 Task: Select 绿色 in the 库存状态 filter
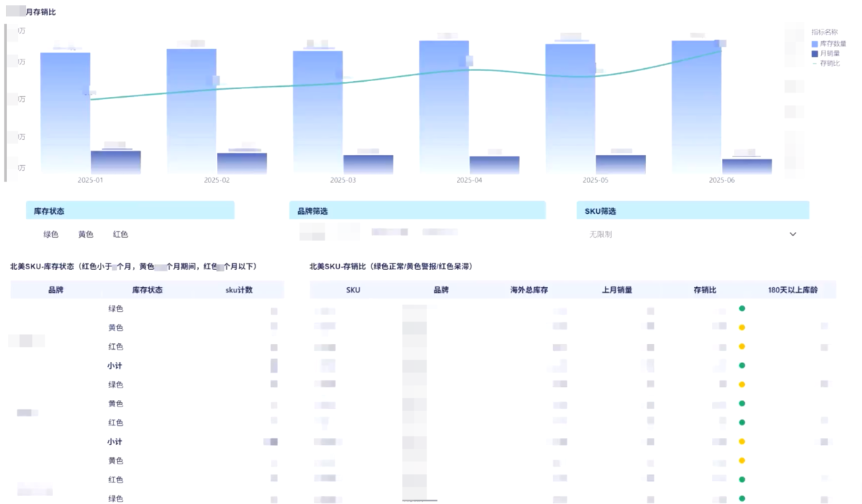(x=51, y=234)
